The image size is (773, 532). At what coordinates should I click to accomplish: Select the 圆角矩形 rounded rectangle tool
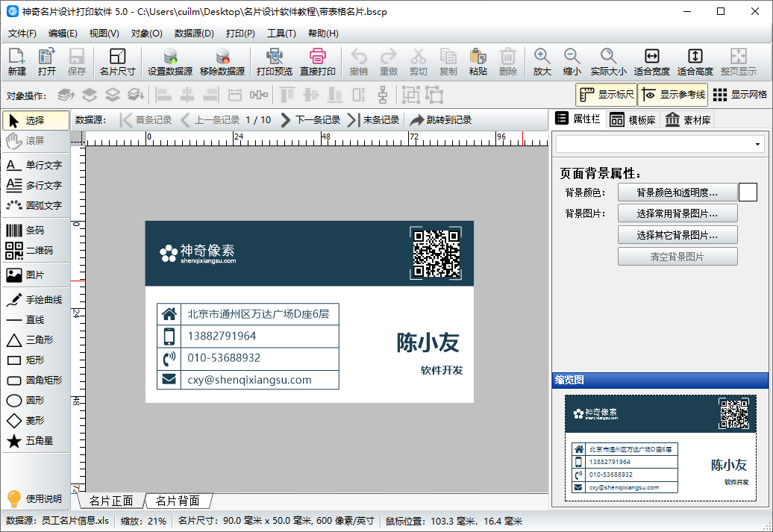[x=36, y=380]
